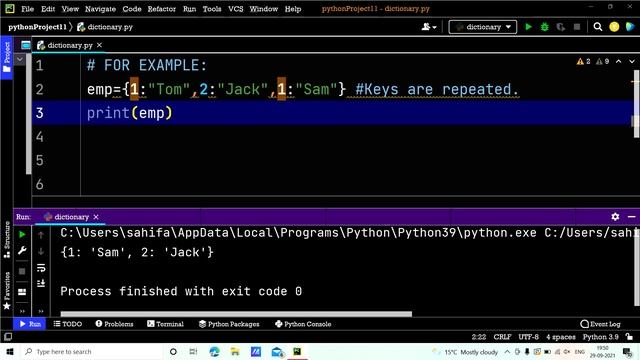Screen dimensions: 640x360
Task: Click restore layout icon in Run panel
Action: (22, 292)
